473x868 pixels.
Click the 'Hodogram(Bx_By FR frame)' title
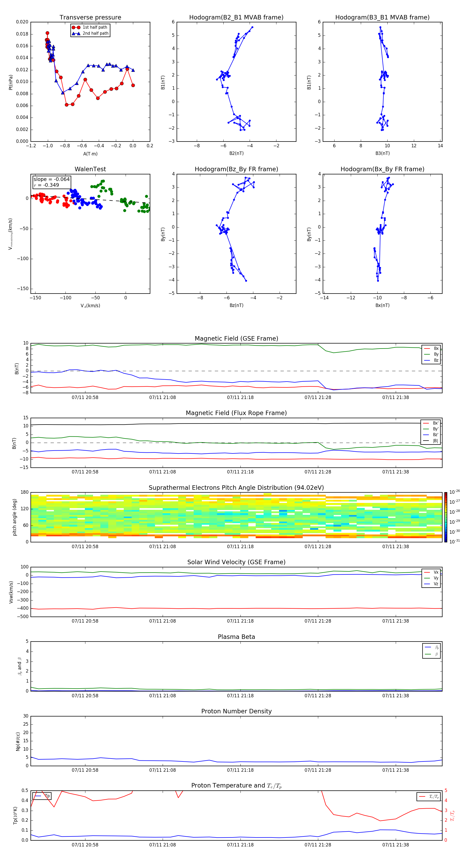click(382, 169)
